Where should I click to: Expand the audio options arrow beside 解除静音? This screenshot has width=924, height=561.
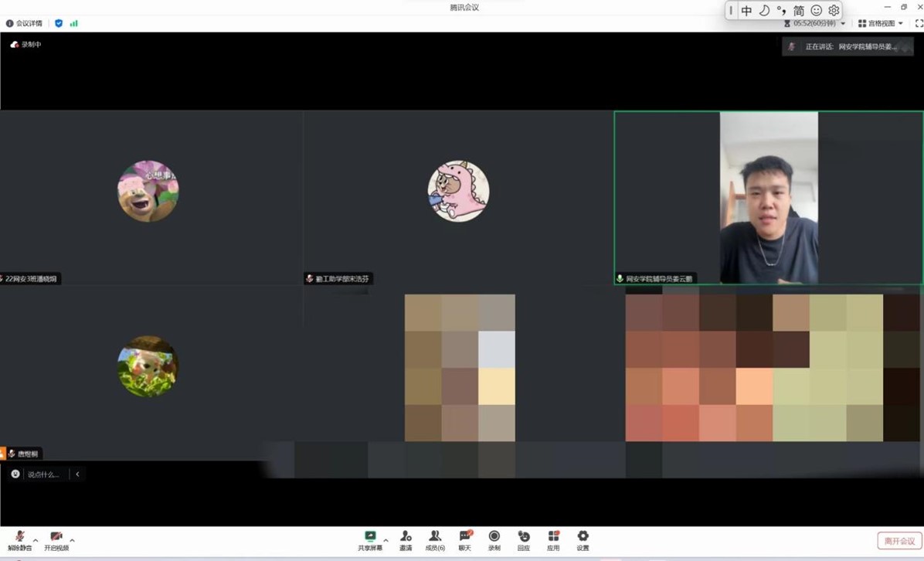coord(36,540)
